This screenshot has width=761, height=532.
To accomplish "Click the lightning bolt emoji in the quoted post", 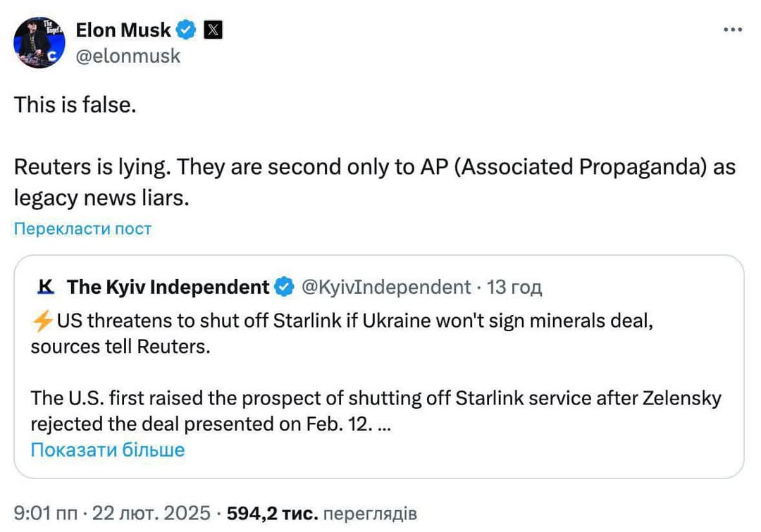I will (x=42, y=321).
